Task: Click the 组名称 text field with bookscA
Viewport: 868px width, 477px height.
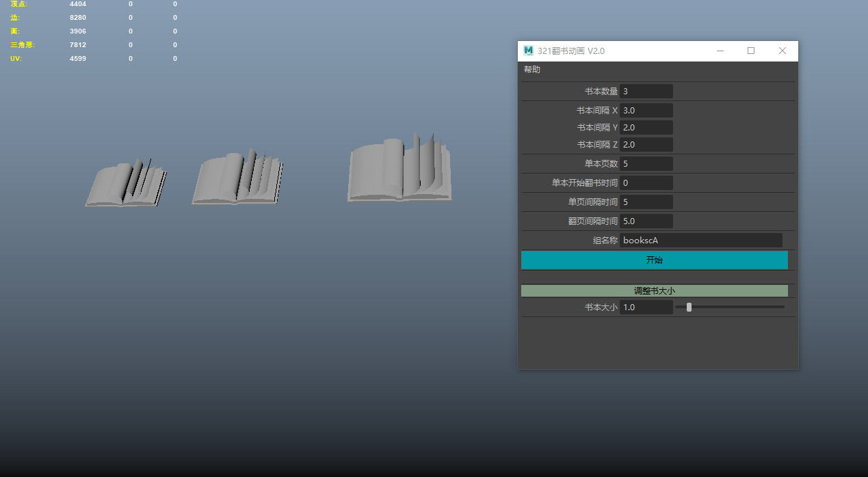Action: pos(700,241)
